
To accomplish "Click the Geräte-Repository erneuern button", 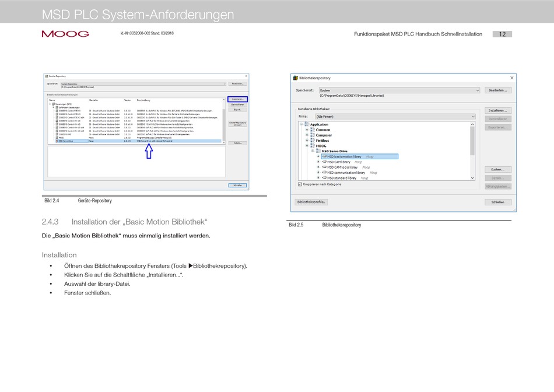I will point(237,124).
